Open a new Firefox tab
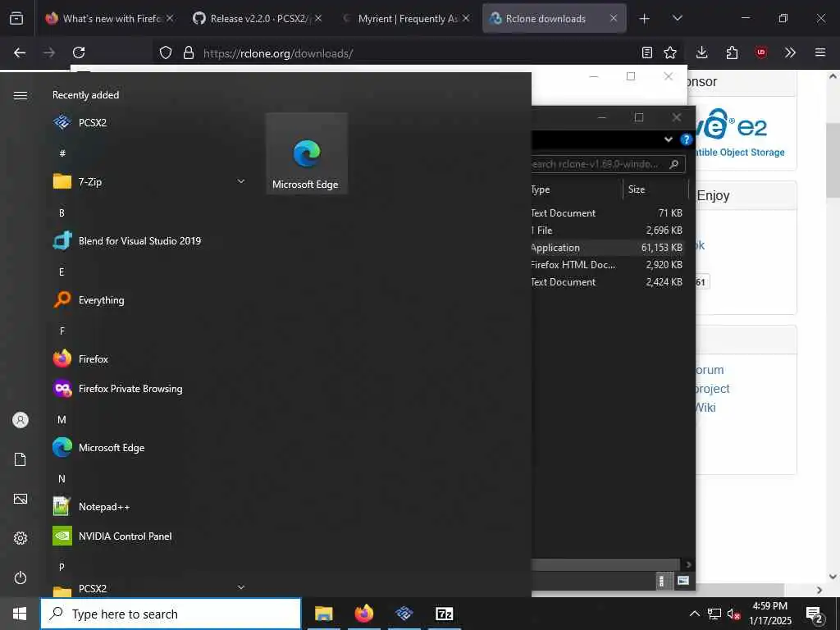Viewport: 840px width, 630px height. [x=645, y=19]
